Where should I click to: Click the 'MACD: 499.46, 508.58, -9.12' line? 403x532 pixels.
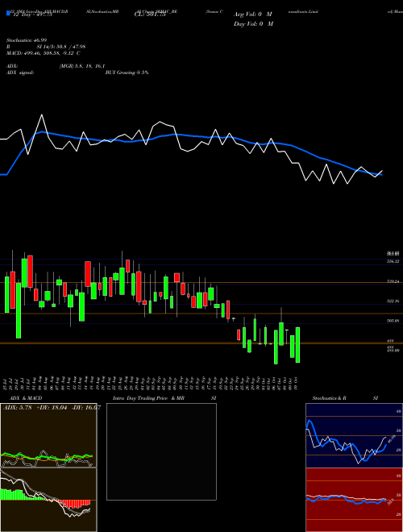[x=43, y=53]
